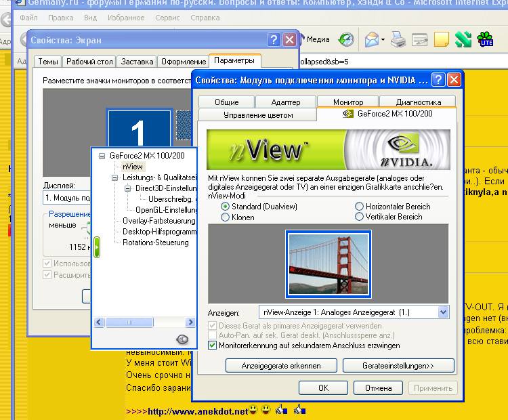Image resolution: width=508 pixels, height=420 pixels.
Task: Open the Избранное menu in Internet Explorer
Action: pyautogui.click(x=126, y=18)
